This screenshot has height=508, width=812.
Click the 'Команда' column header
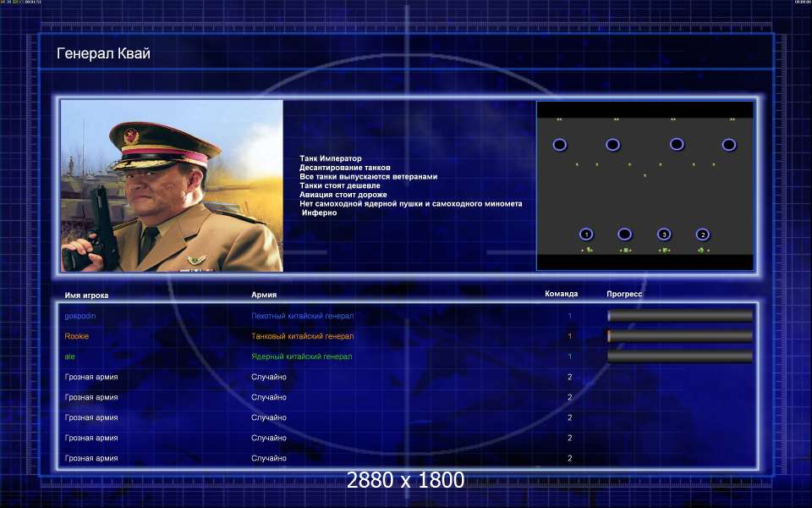[561, 294]
